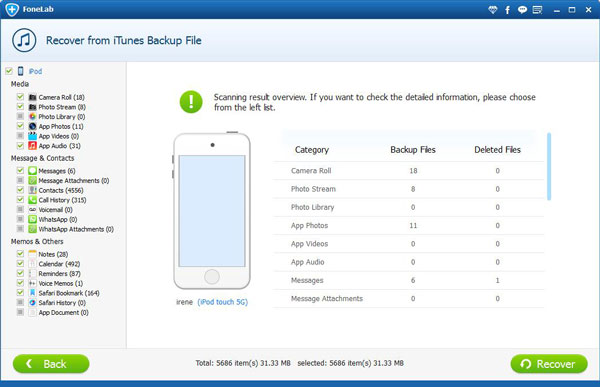Select the App Photos row in table
Image resolution: width=600 pixels, height=387 pixels.
pos(408,225)
